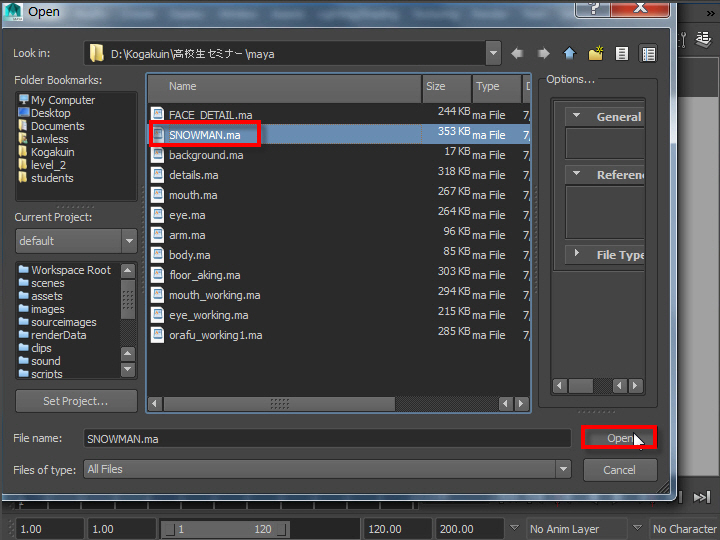This screenshot has width=720, height=540.
Task: Expand the General options section
Action: [576, 116]
